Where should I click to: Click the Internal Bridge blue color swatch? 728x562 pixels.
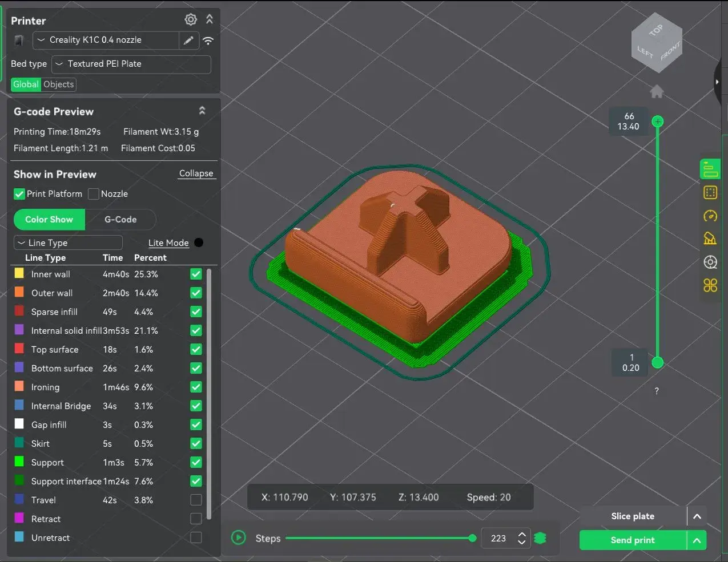(19, 406)
